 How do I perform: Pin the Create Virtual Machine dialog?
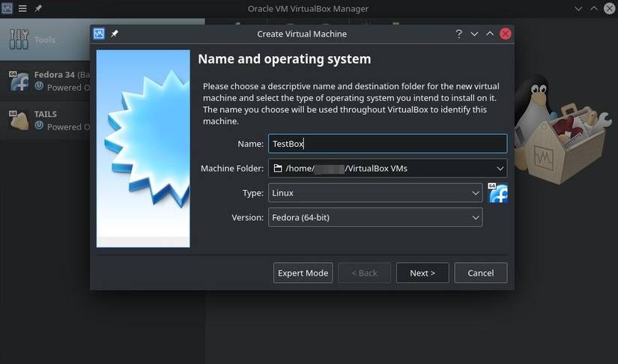(115, 34)
